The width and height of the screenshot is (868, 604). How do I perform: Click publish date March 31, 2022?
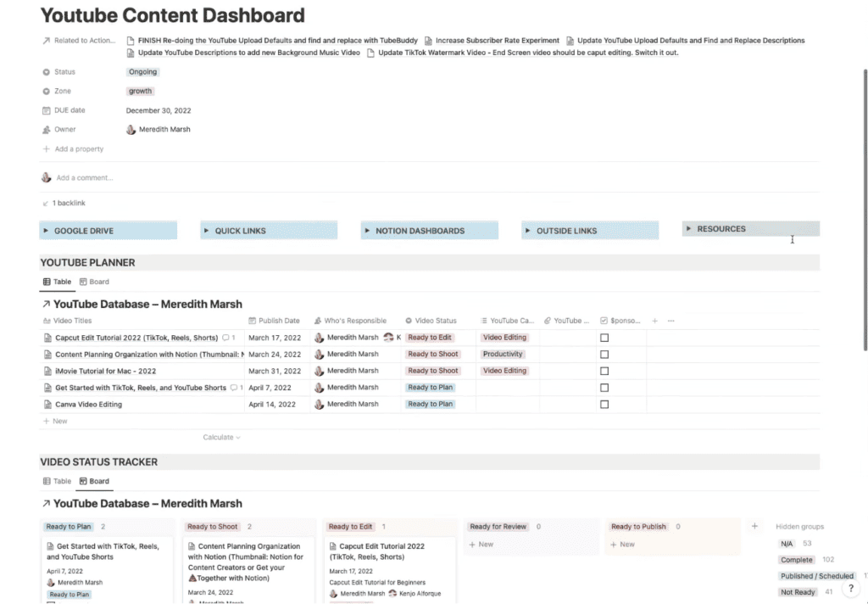[x=275, y=371]
